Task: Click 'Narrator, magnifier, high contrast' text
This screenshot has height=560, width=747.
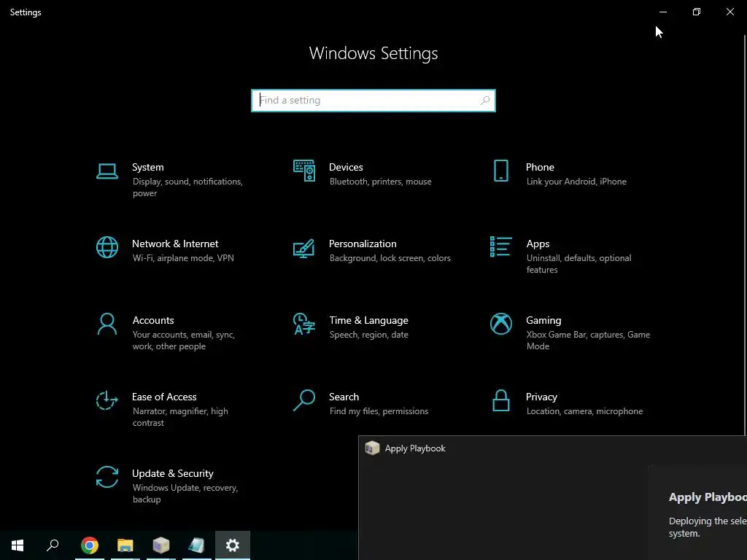Action: [x=180, y=417]
